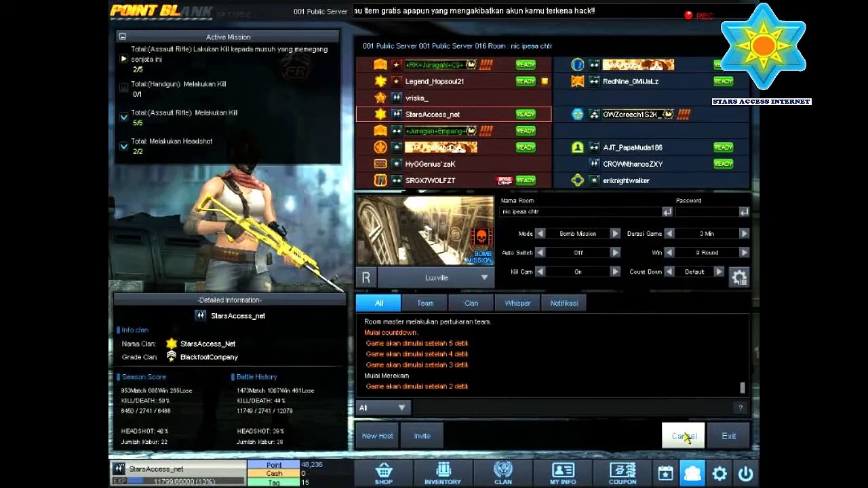868x488 pixels.
Task: Click the Nama Room input field
Action: tap(580, 212)
